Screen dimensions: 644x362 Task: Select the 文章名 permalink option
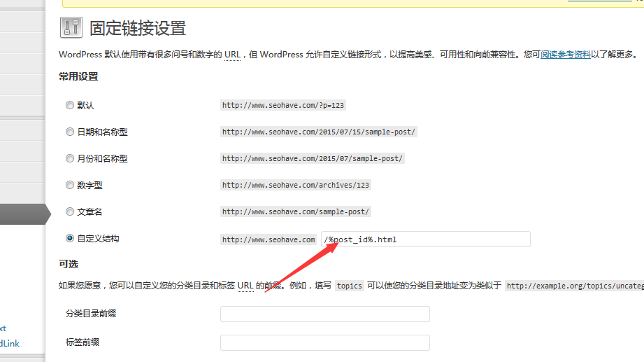(x=70, y=211)
